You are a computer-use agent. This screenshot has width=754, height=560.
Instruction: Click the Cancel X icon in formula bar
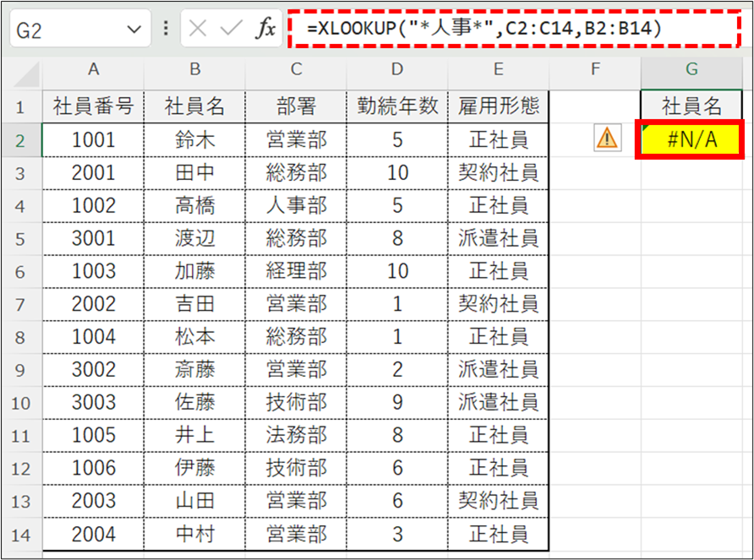tap(198, 30)
